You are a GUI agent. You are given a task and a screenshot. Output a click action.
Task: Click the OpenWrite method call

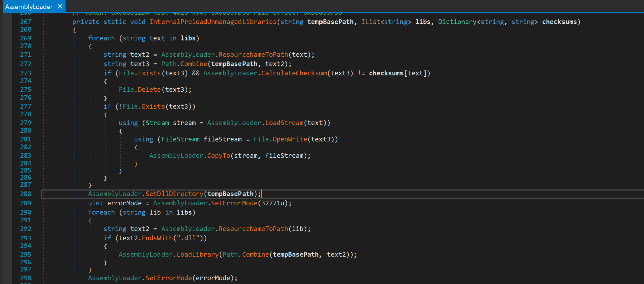(x=288, y=139)
